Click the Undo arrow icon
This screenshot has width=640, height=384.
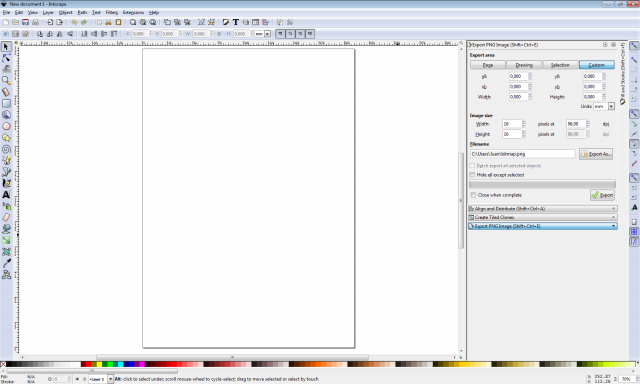tap(74, 22)
